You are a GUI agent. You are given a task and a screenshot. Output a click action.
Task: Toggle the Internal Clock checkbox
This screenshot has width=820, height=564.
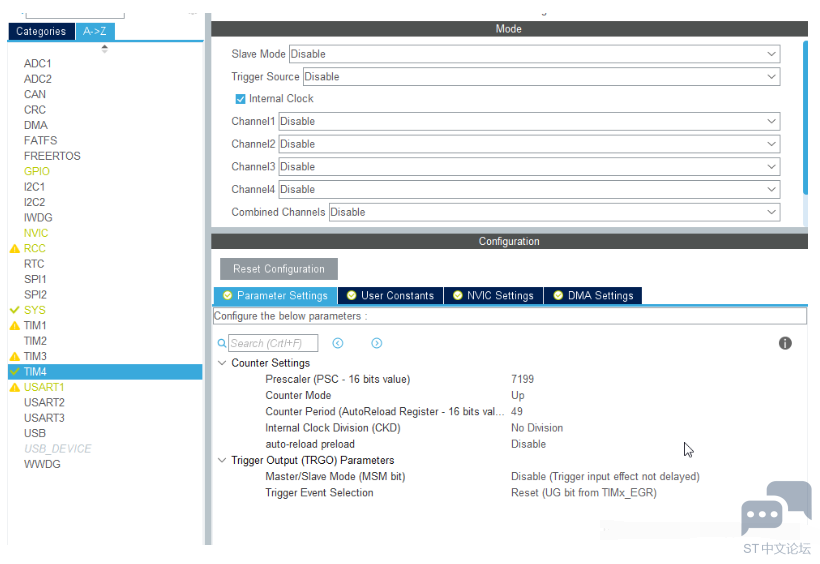[241, 99]
